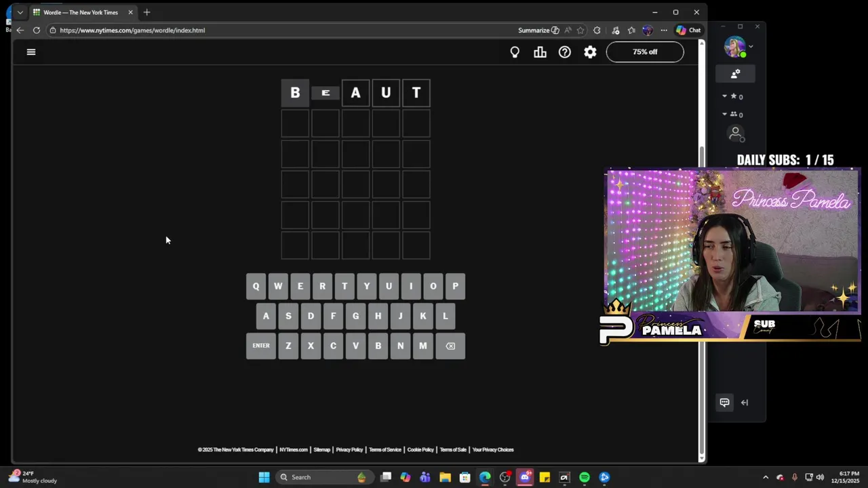The width and height of the screenshot is (868, 488).
Task: Toggle Read Aloud icon in address bar
Action: [568, 30]
